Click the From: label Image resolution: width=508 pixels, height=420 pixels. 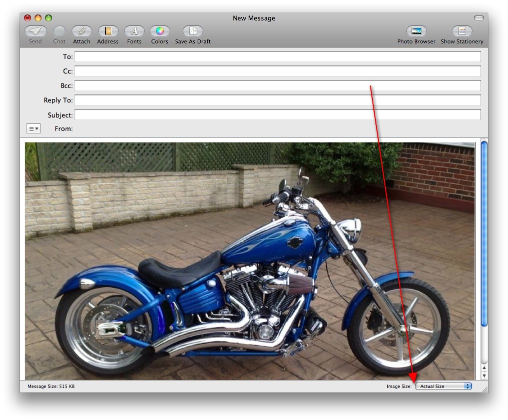click(64, 128)
